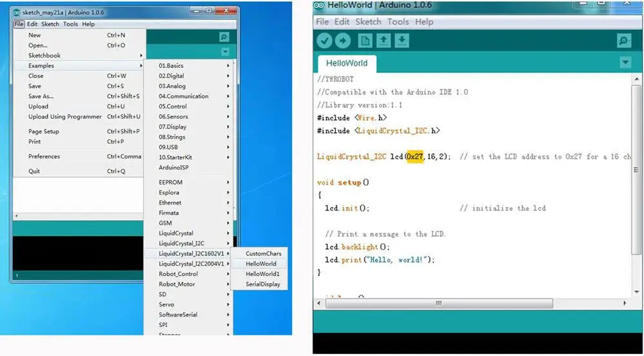Expand LiquidCrystal_I2C2004V1 examples submenu
The image size is (644, 356).
pos(188,264)
